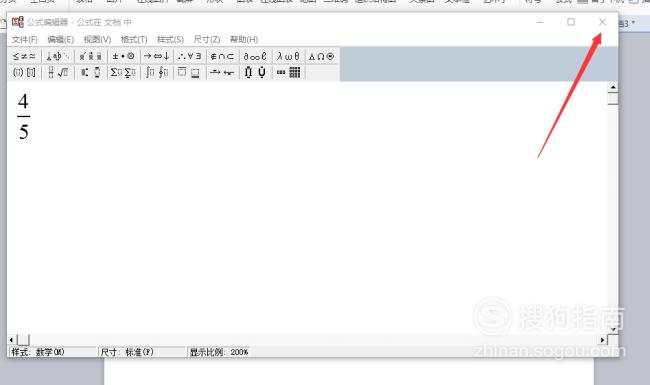Click the status bar text 样式: 数学(M)

[x=38, y=352]
